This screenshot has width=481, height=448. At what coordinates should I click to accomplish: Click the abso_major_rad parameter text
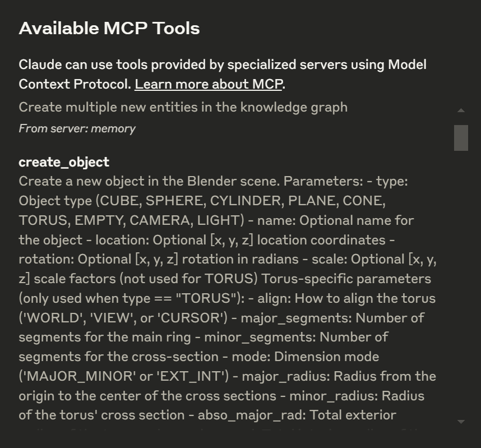point(252,415)
